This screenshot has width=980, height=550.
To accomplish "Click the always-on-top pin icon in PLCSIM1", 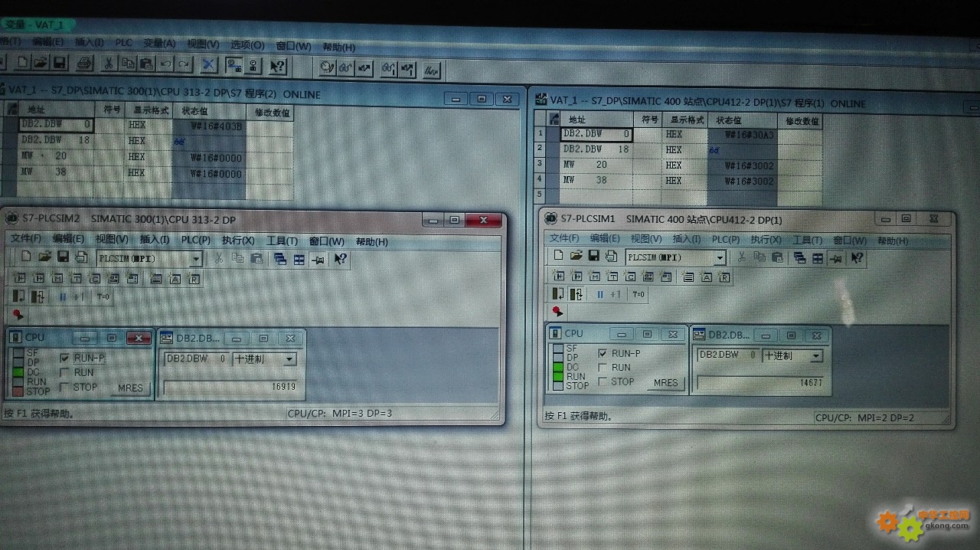I will click(838, 258).
